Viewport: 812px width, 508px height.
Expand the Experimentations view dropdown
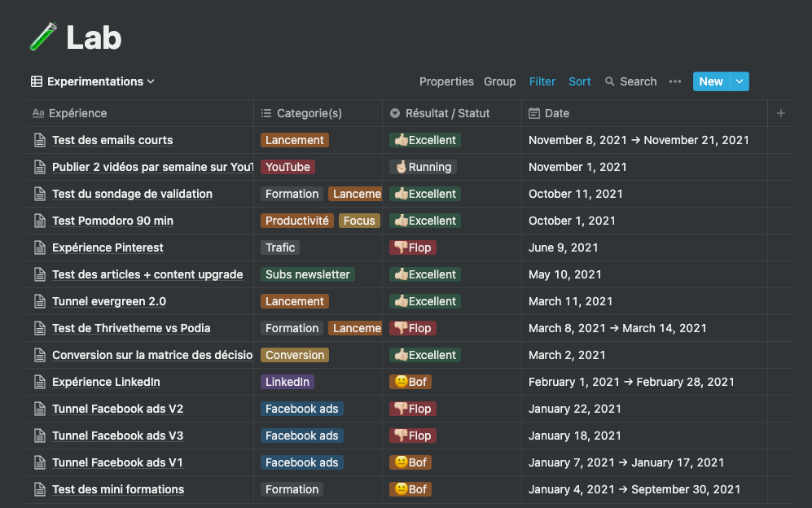tap(151, 81)
